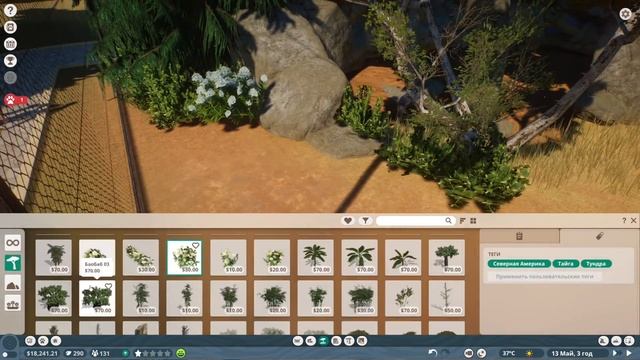This screenshot has width=640, height=360.
Task: Click the last round icon in the bottom-right toolbar
Action: click(x=629, y=340)
